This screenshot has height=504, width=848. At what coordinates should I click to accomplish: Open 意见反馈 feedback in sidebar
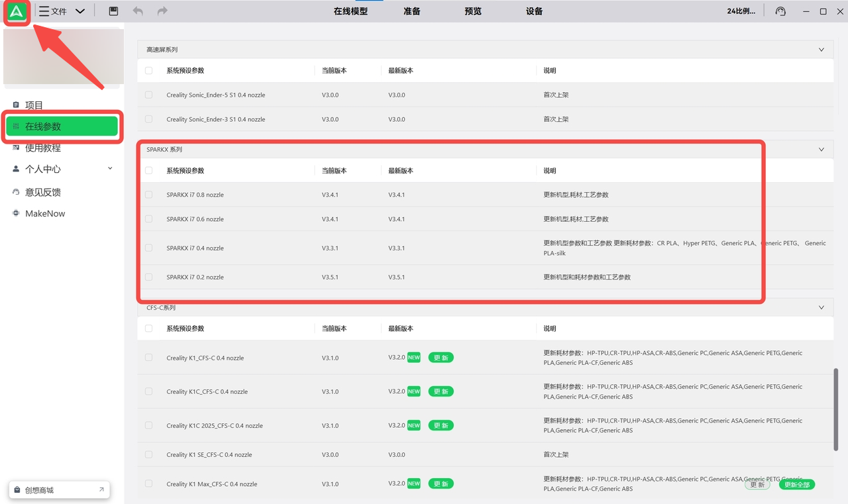click(x=42, y=192)
